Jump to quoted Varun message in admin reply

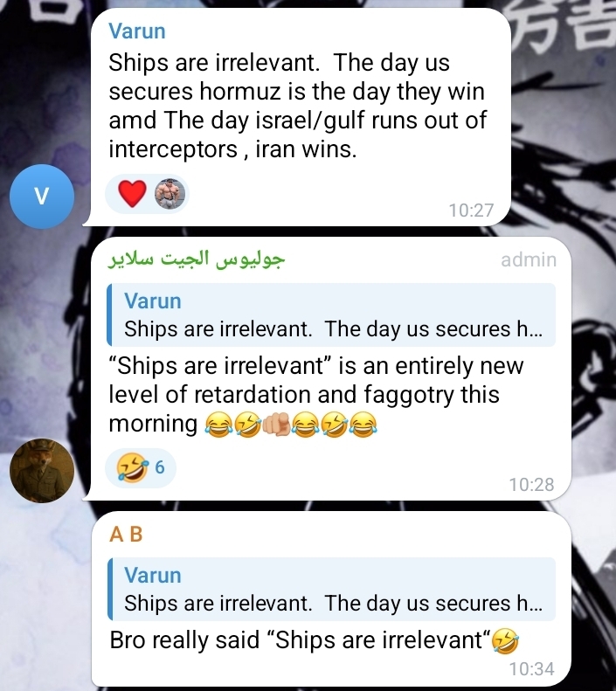[x=331, y=314]
